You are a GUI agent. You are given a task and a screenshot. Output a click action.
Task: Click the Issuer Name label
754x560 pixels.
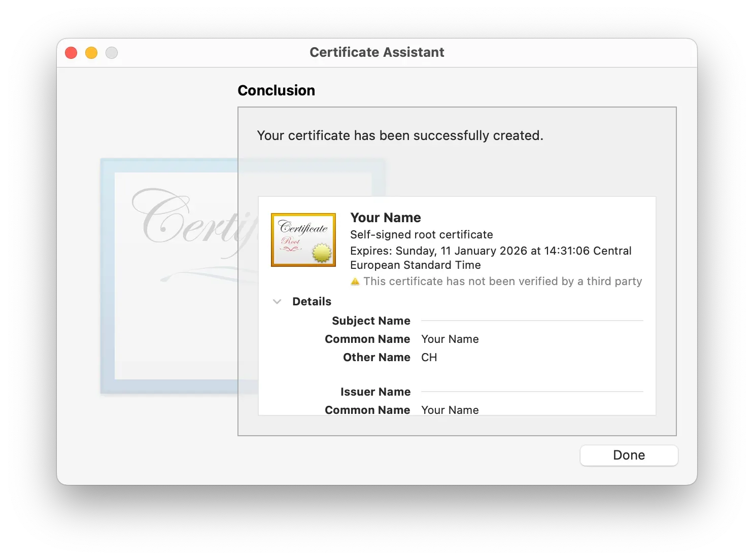coord(375,391)
